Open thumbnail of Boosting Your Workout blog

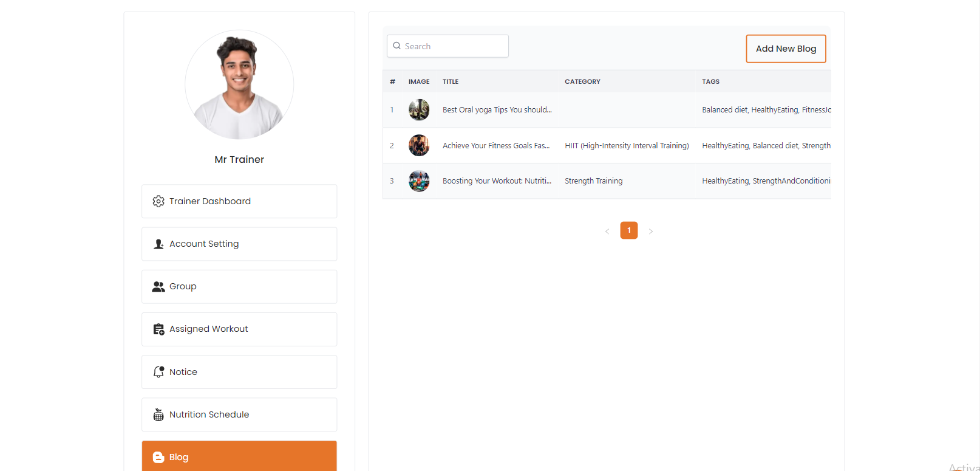(419, 181)
